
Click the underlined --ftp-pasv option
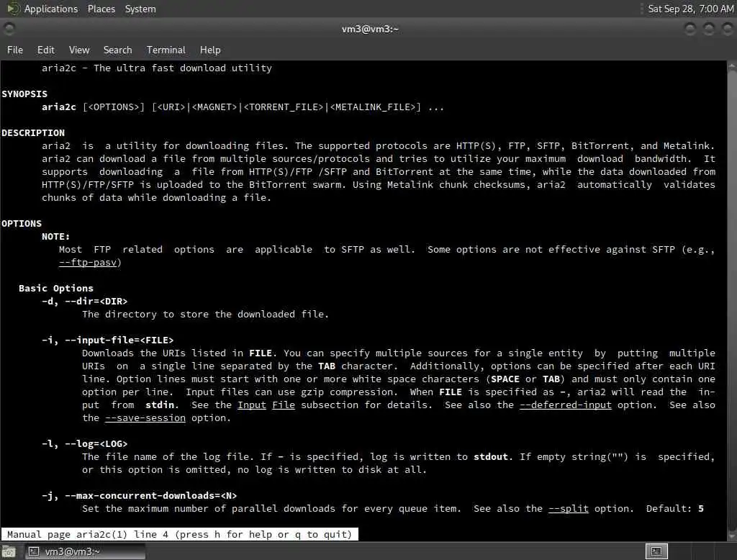[87, 263]
